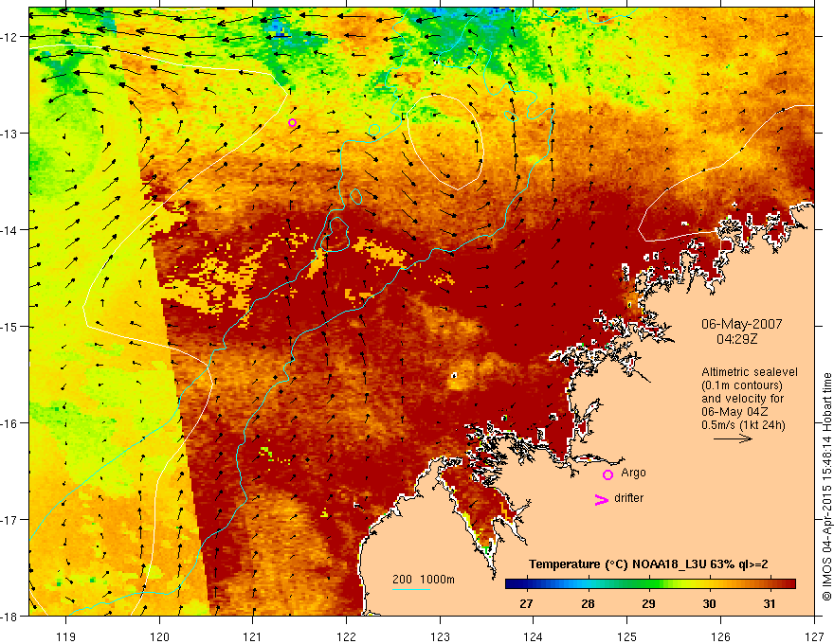This screenshot has width=834, height=644.
Task: Click the latitude label -17
Action: pyautogui.click(x=11, y=520)
